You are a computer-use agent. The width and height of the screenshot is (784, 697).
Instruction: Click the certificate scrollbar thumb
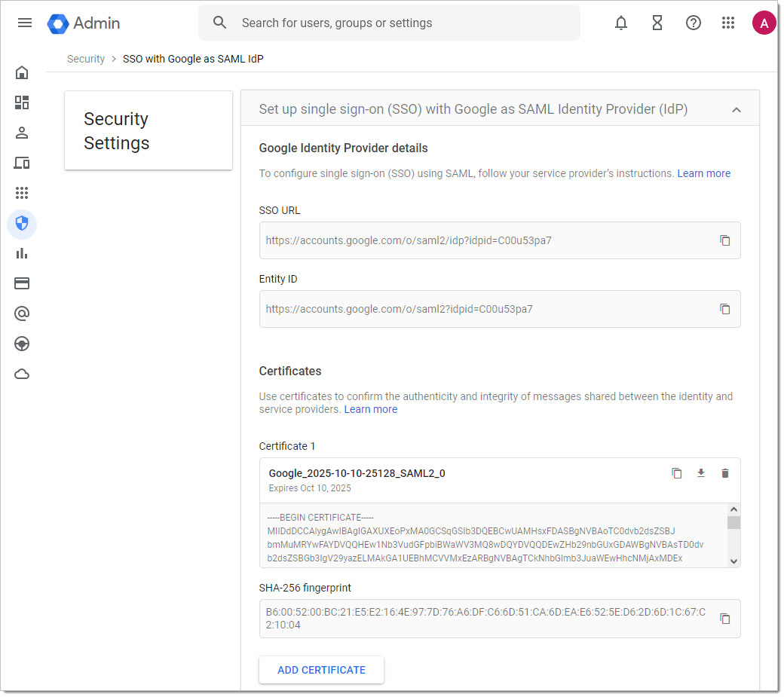tap(733, 523)
